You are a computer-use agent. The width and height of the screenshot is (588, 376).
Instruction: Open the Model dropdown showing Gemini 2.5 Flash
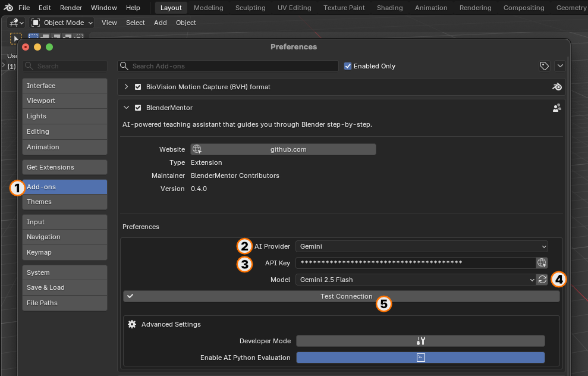(416, 280)
